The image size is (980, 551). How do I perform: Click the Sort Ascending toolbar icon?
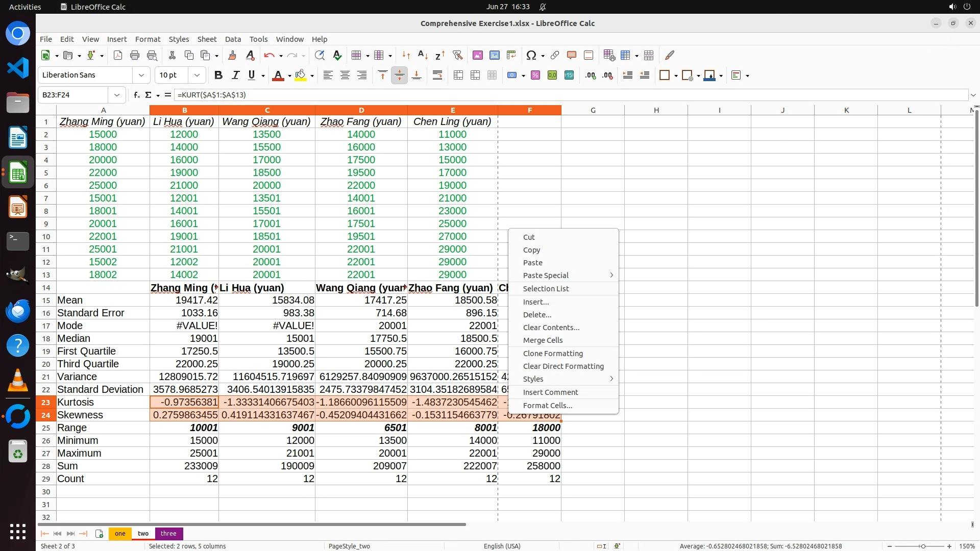pos(423,55)
